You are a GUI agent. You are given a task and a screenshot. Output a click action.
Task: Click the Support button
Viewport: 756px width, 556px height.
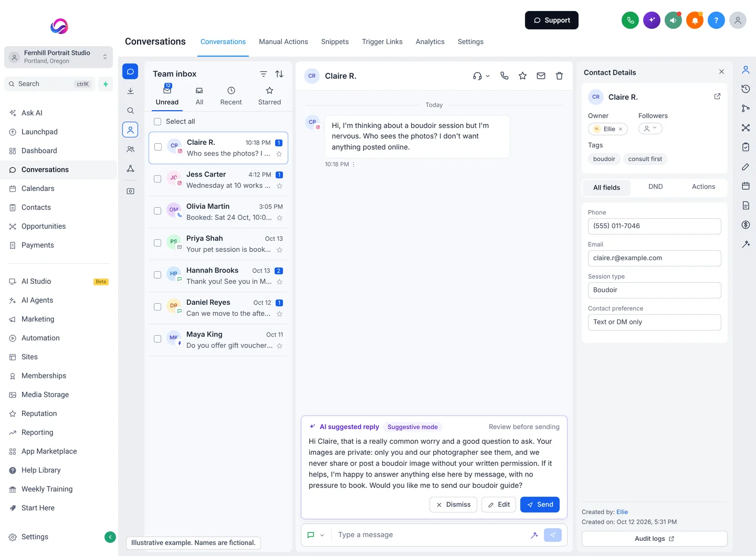tap(552, 20)
